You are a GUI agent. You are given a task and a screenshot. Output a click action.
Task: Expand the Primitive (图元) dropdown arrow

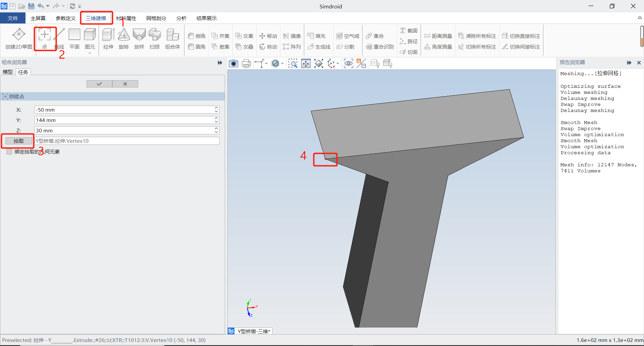90,53
